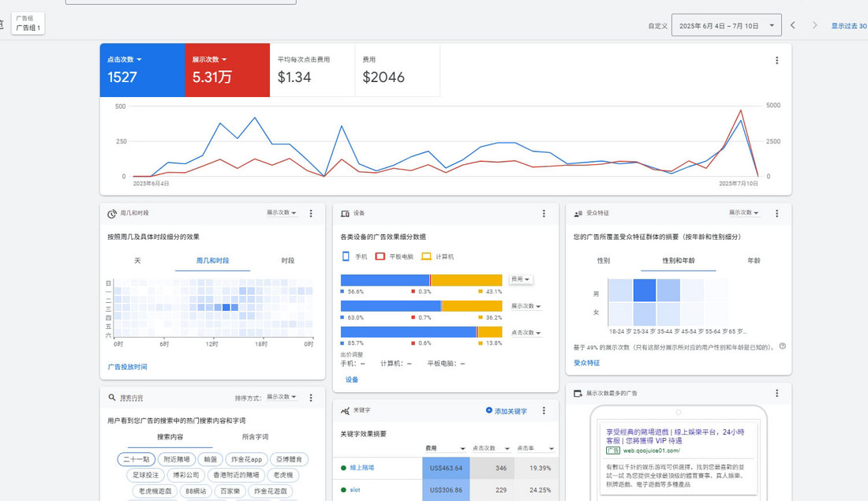Image resolution: width=868 pixels, height=501 pixels.
Task: Open the 展示次数 dropdown in 周几和时段 card
Action: 282,212
